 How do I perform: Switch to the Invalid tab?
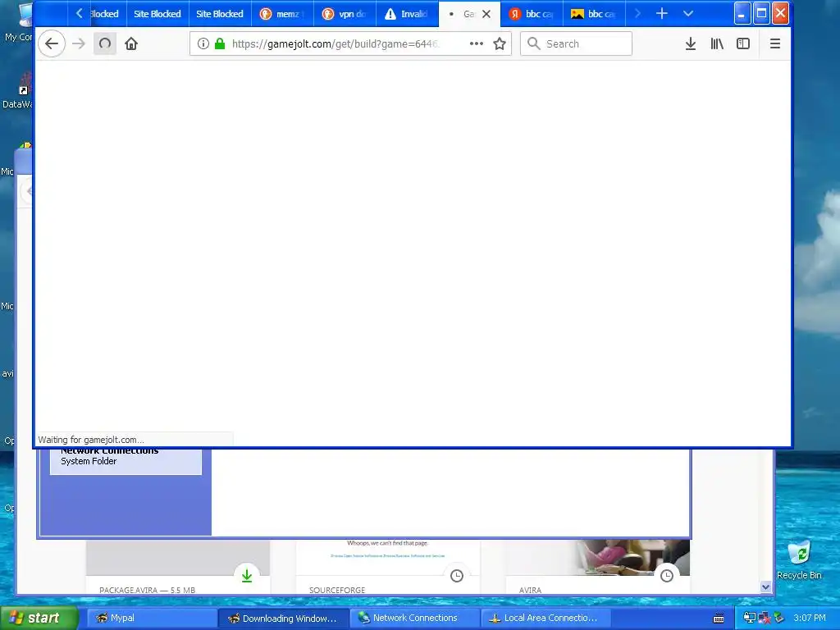point(407,14)
